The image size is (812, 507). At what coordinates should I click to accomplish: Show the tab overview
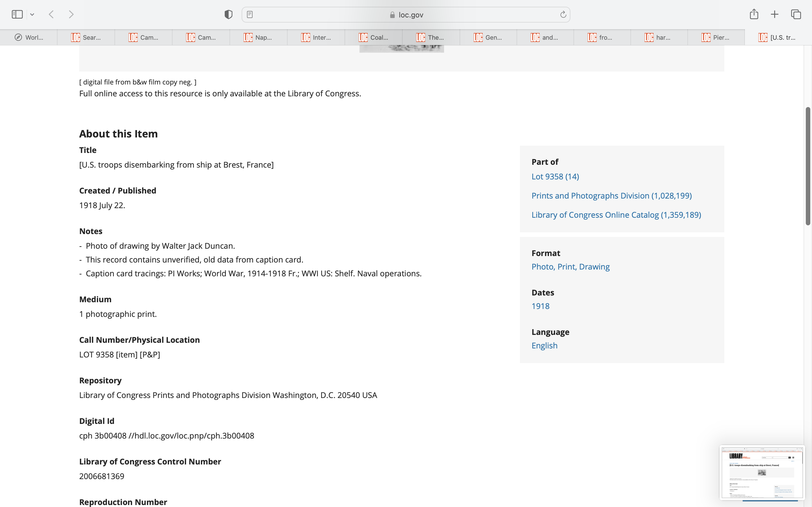[796, 14]
